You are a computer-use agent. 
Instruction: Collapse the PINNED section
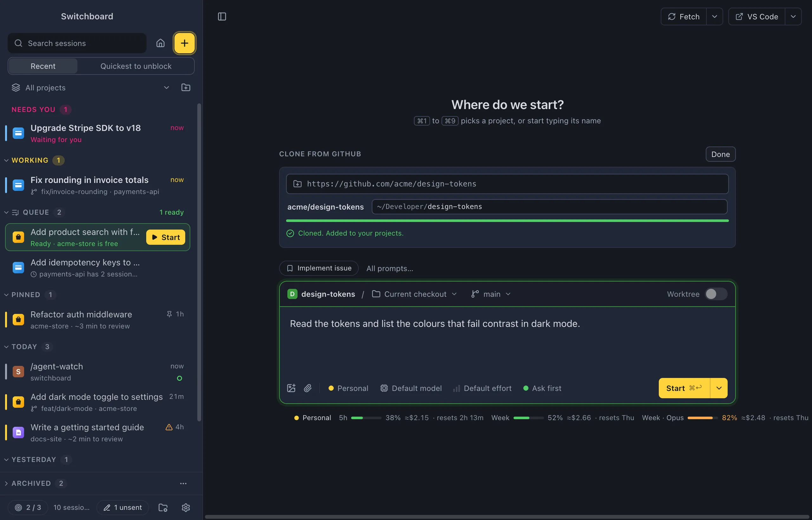click(x=6, y=295)
